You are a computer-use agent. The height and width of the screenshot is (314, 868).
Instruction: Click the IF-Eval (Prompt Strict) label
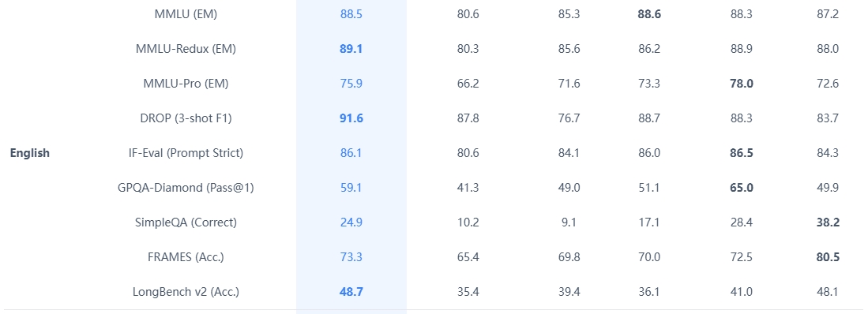coord(186,153)
